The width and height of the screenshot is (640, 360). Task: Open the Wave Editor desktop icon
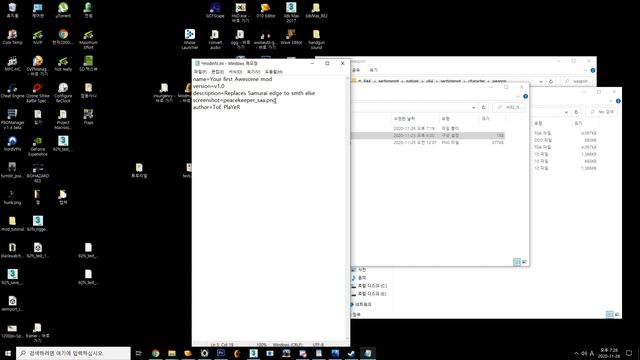pyautogui.click(x=291, y=37)
